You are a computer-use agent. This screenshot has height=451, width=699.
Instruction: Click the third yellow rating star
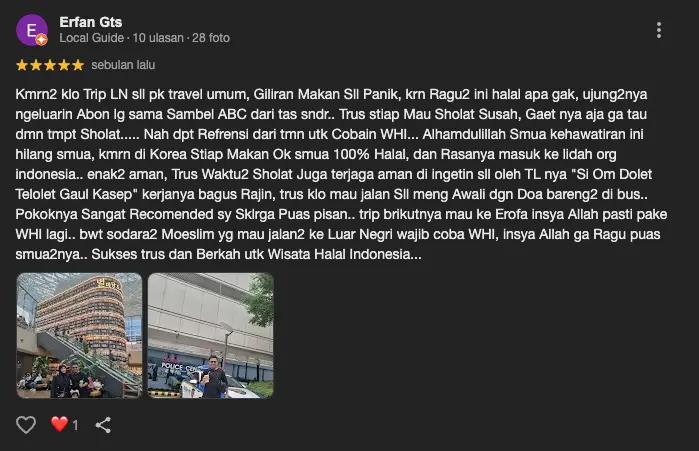50,65
